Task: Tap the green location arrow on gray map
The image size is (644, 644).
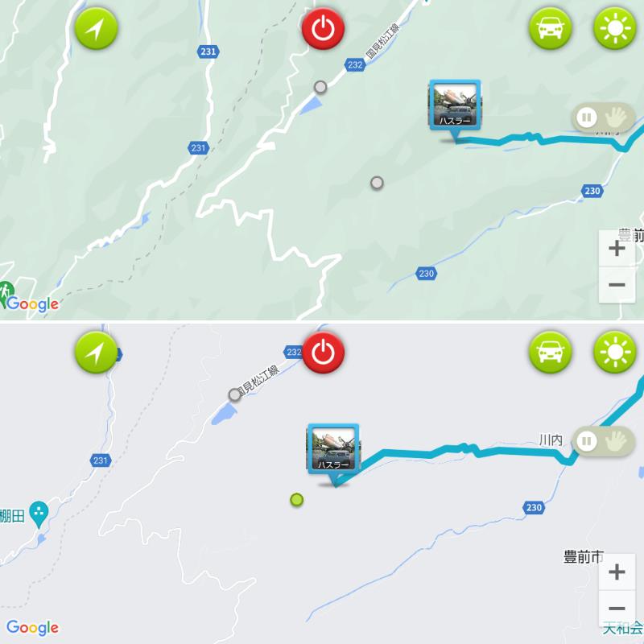Action: (96, 353)
